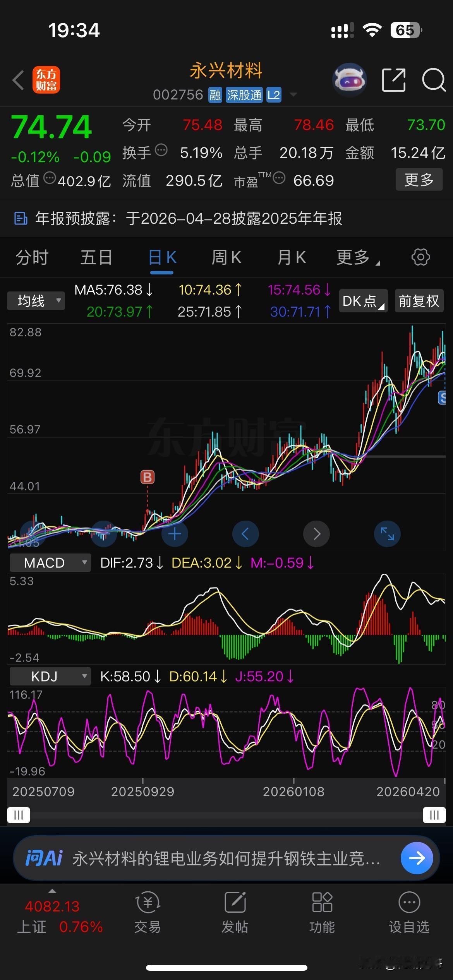Screen dimensions: 453x980
Task: Tap the share/export icon
Action: point(394,80)
